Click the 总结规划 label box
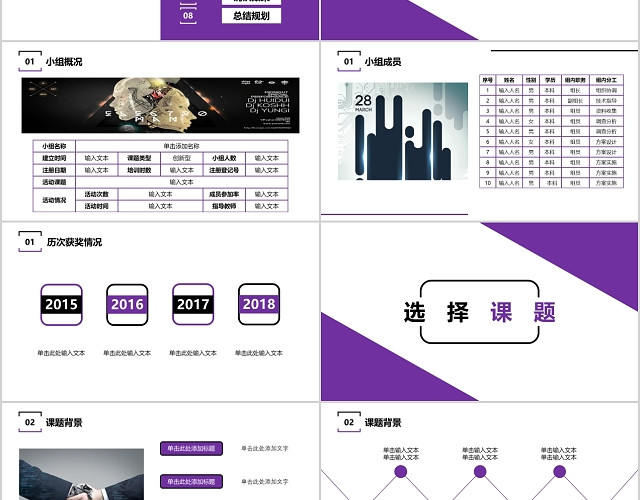Viewport: 640px width, 500px height. (x=251, y=16)
